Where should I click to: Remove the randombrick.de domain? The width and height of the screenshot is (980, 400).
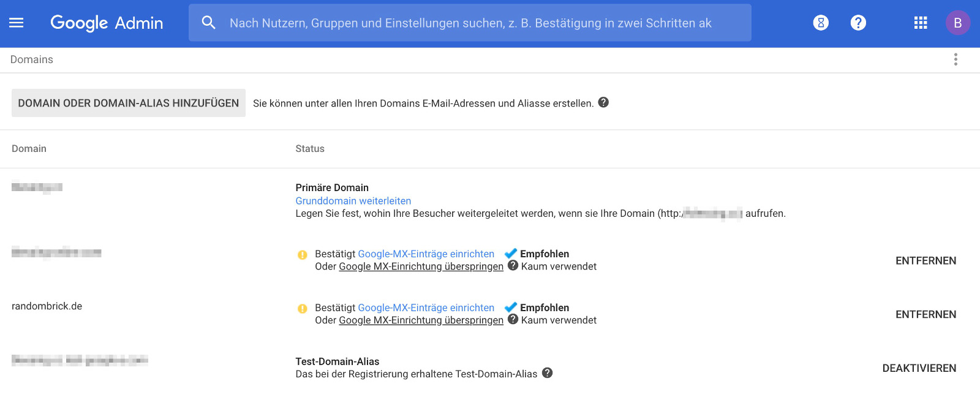point(925,314)
